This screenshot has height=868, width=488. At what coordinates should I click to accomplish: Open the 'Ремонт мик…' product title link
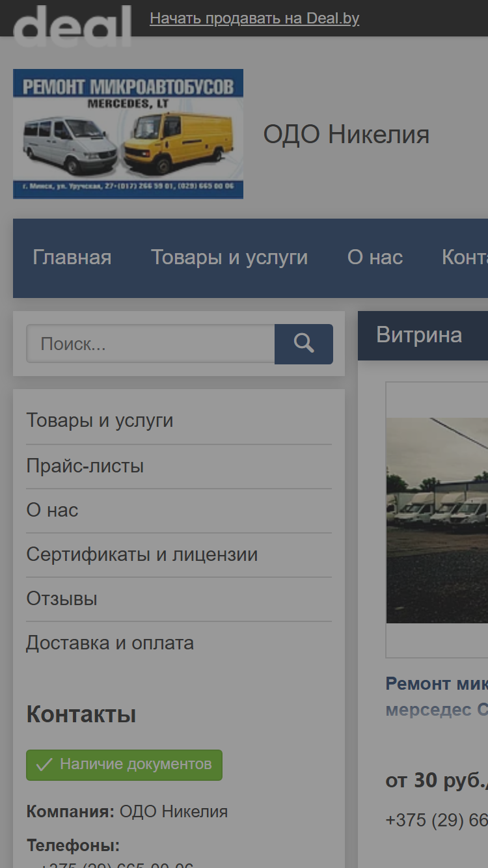pyautogui.click(x=437, y=697)
